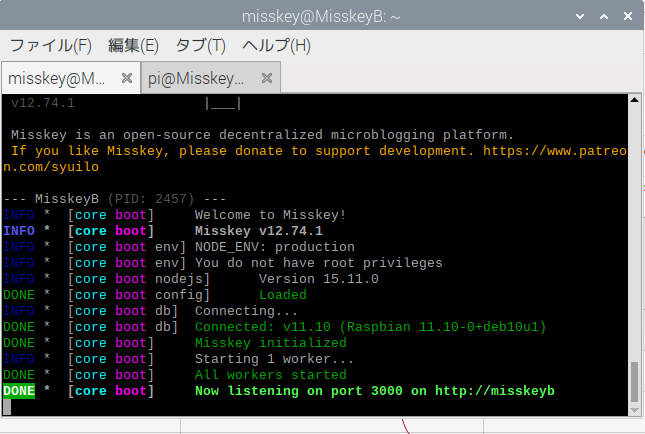Click the grey 'v12.74.1' version at top

point(43,103)
